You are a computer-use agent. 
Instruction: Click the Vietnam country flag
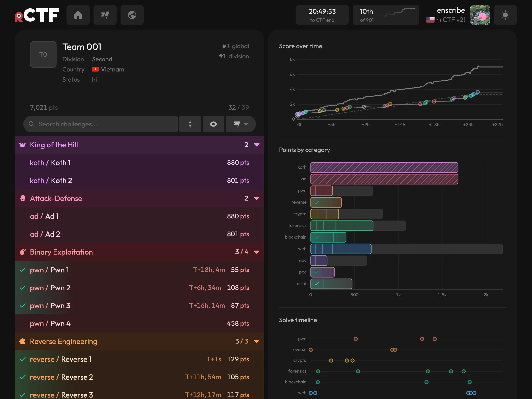coord(95,69)
